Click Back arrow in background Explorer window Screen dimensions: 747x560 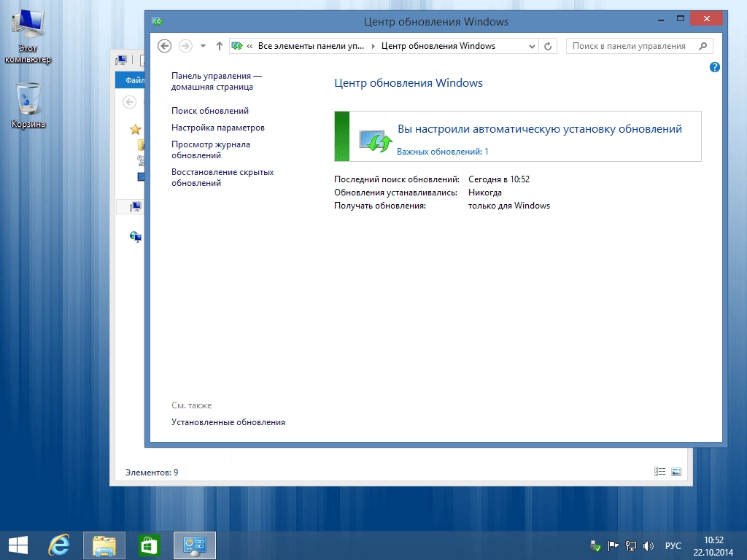[x=130, y=102]
